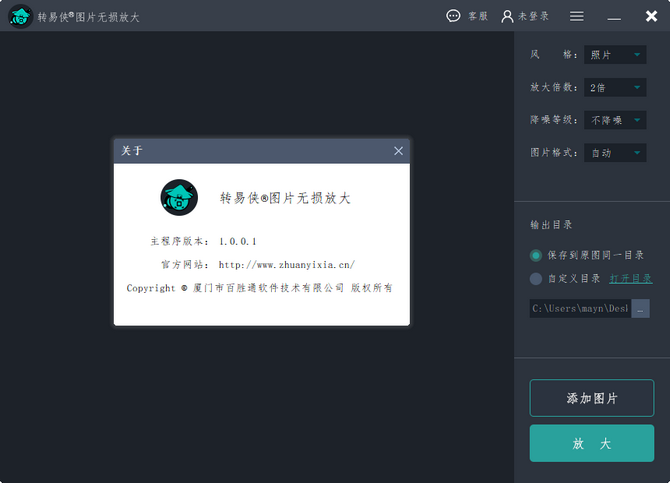Screen dimensions: 670x483
Task: Click the user profile icon
Action: pyautogui.click(x=507, y=16)
